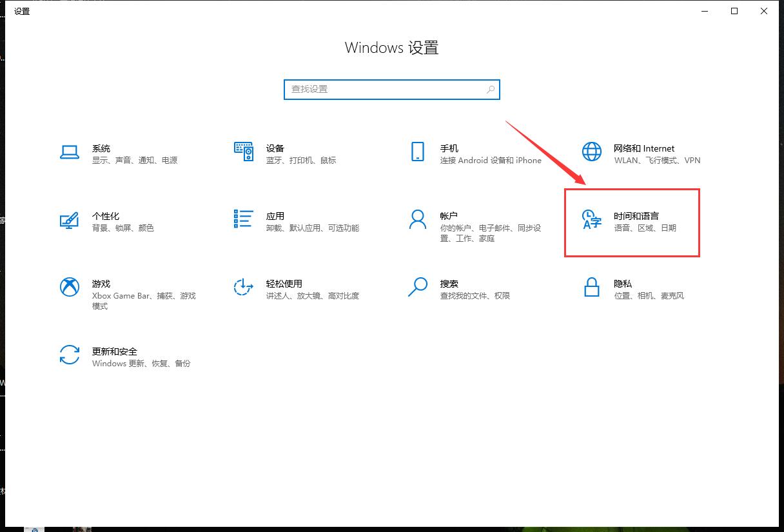Click the text 你的帐户、电子邮件、同步设置
Viewport: 784px width, 532px height.
(x=491, y=233)
